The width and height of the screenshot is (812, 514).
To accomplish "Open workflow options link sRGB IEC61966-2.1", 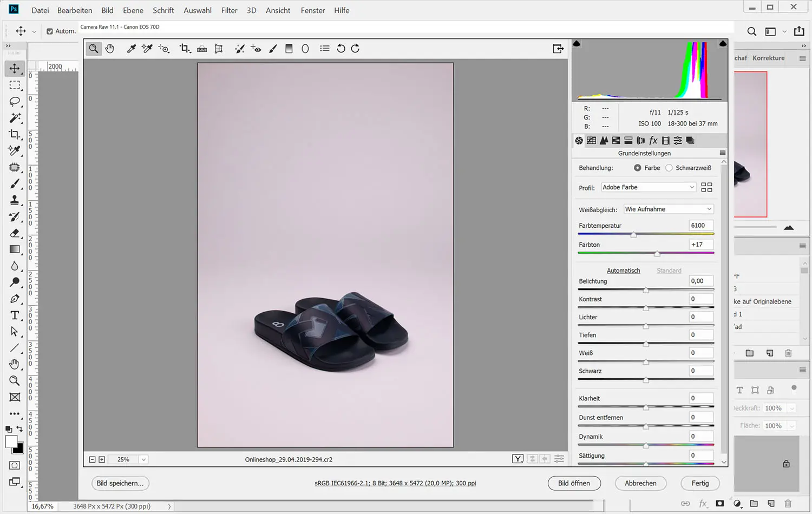I will tap(395, 483).
